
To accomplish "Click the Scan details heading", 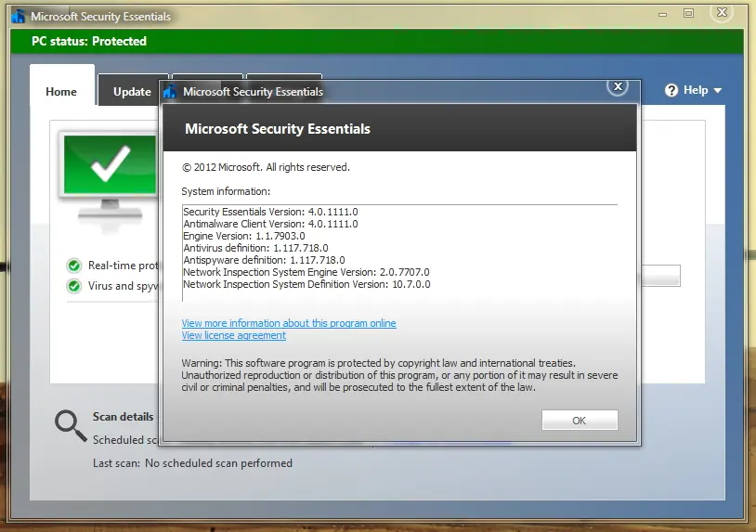I will pyautogui.click(x=123, y=417).
